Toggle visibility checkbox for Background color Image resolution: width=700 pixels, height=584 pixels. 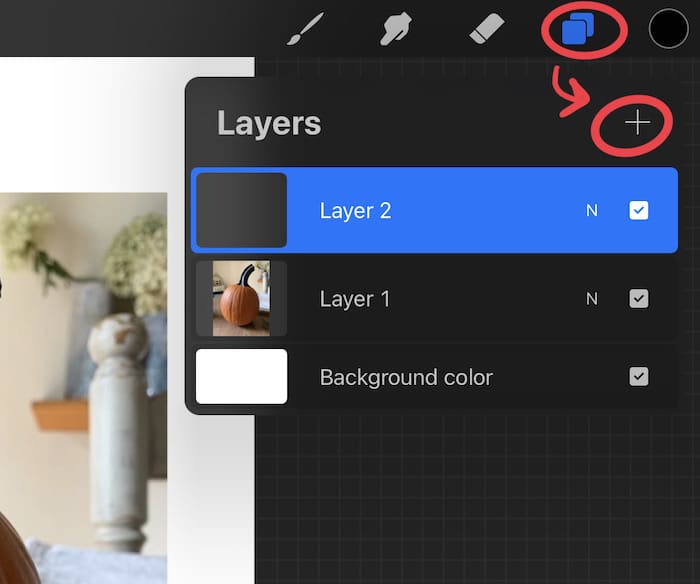tap(639, 377)
